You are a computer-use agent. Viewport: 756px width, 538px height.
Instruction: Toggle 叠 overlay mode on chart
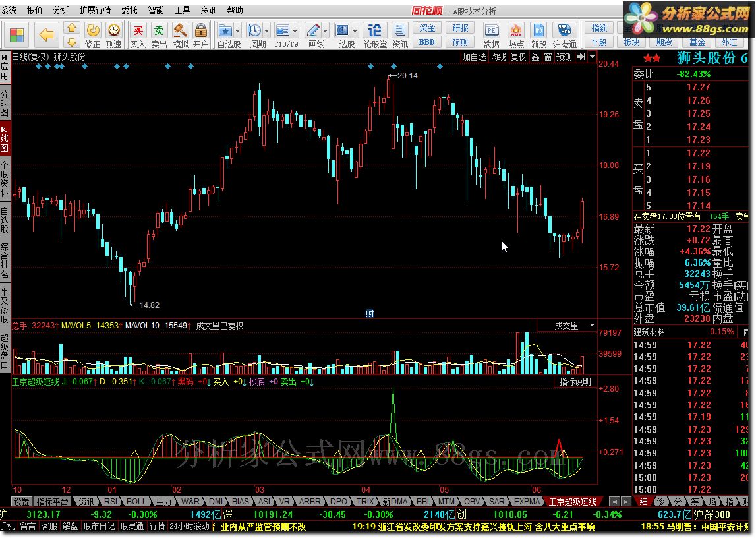coord(535,57)
